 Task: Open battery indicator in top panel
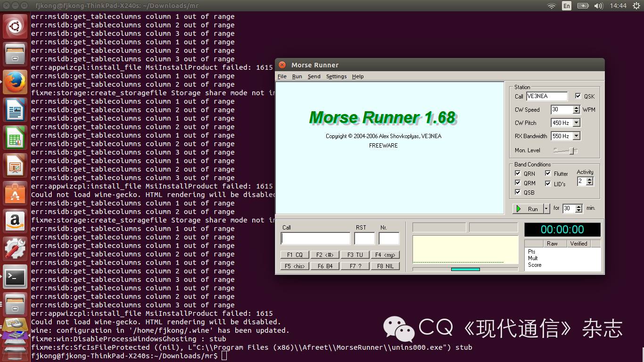tap(583, 6)
